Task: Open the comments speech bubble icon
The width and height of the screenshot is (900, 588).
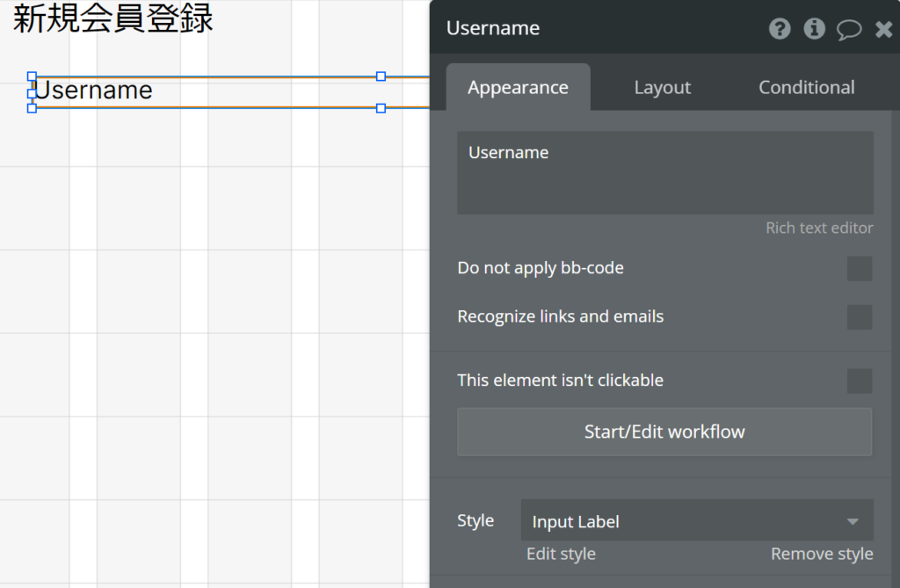Action: point(849,29)
